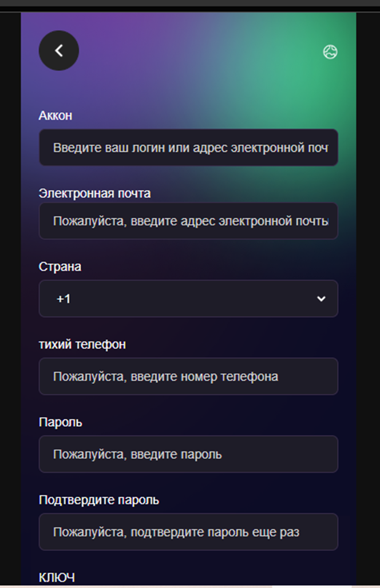Open the globe language selector

click(x=330, y=51)
